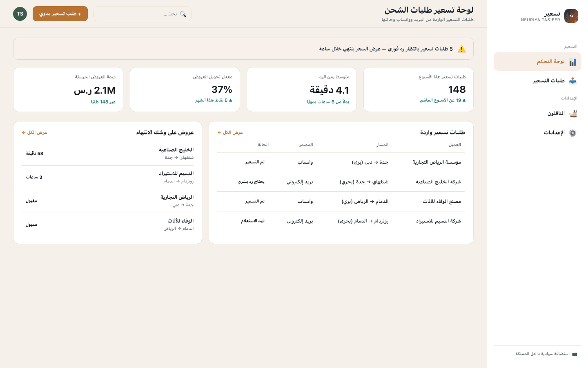Viewport: 588px width, 368px height.
Task: Click عرض الكل in عروض على وشك الانتهاء
Action: click(34, 132)
